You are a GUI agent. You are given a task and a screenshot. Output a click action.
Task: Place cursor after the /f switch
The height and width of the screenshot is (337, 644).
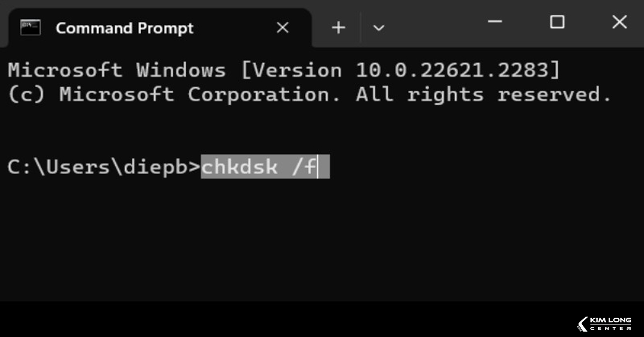pyautogui.click(x=318, y=167)
